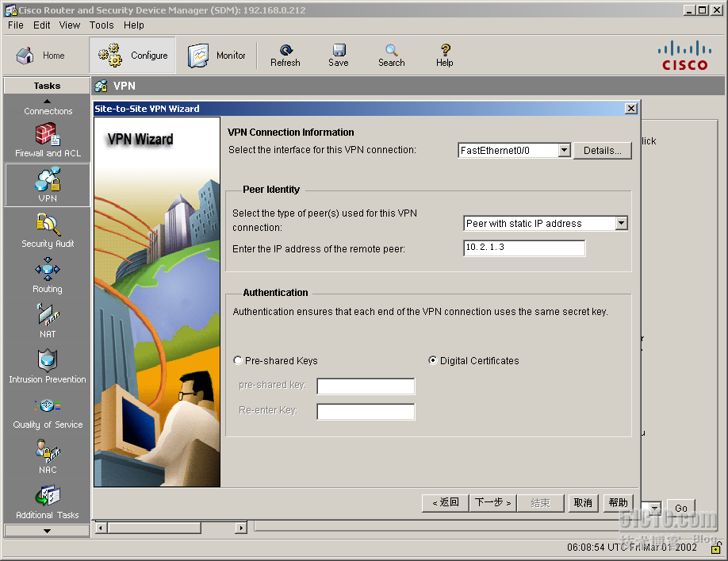Open the View menu
728x561 pixels.
(70, 25)
